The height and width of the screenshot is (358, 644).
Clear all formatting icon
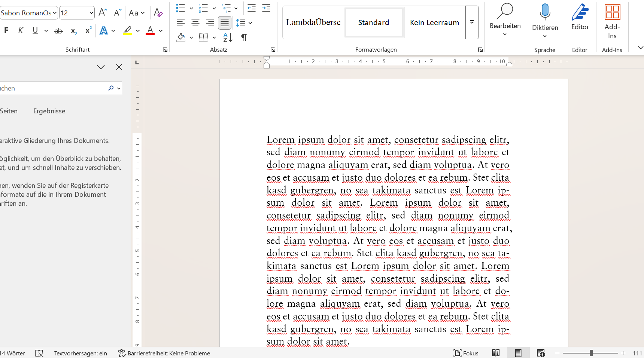(x=158, y=13)
